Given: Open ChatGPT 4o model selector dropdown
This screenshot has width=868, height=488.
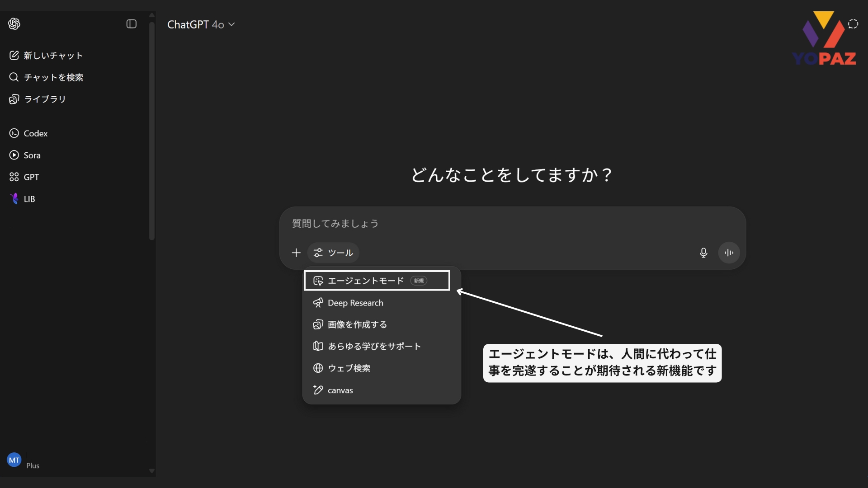Looking at the screenshot, I should 201,24.
